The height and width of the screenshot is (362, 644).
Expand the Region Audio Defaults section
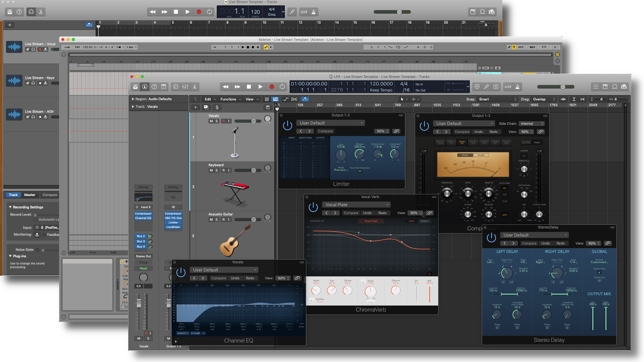coord(133,99)
